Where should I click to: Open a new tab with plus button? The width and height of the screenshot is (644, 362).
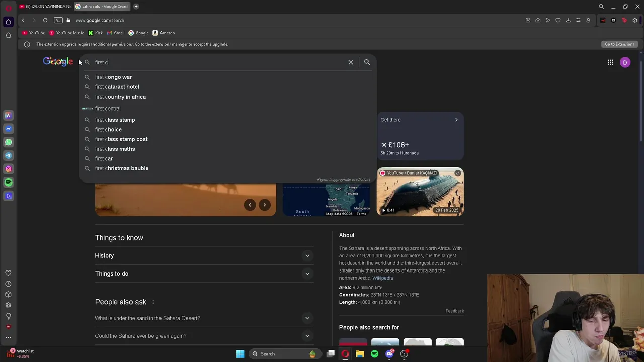tap(136, 7)
